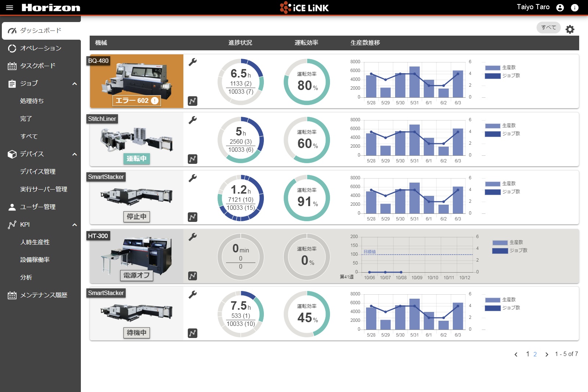Open the user account icon
The width and height of the screenshot is (588, 392).
[560, 8]
